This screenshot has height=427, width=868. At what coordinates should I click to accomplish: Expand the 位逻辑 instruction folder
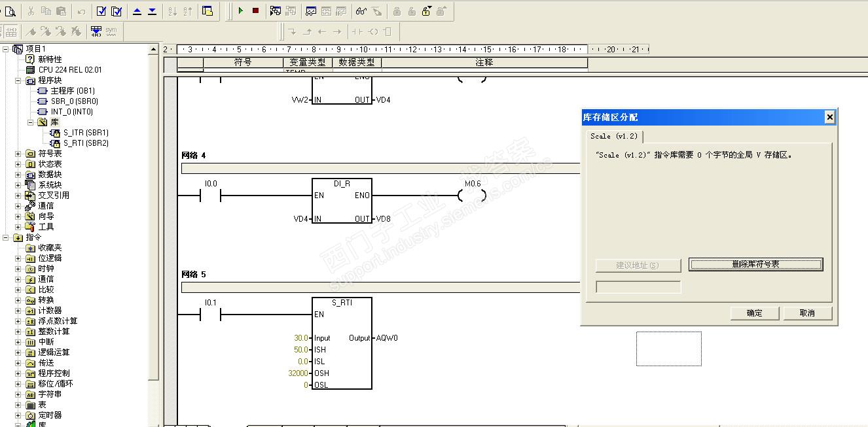pos(18,258)
